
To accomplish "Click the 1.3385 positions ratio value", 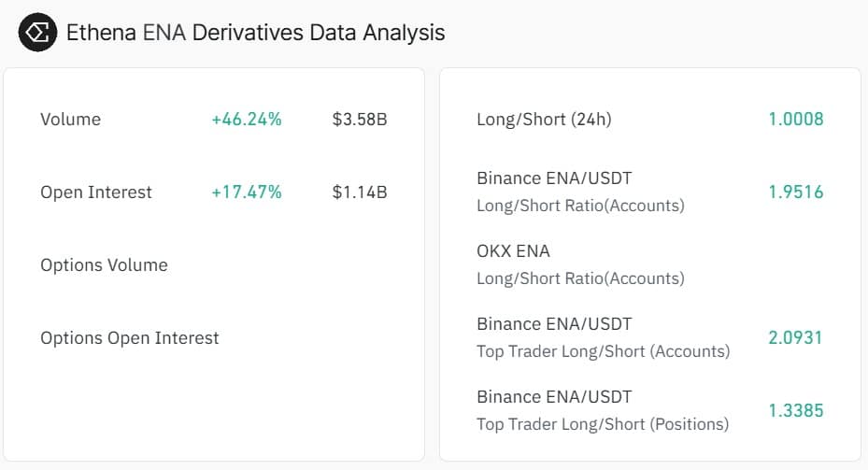I will click(x=795, y=410).
